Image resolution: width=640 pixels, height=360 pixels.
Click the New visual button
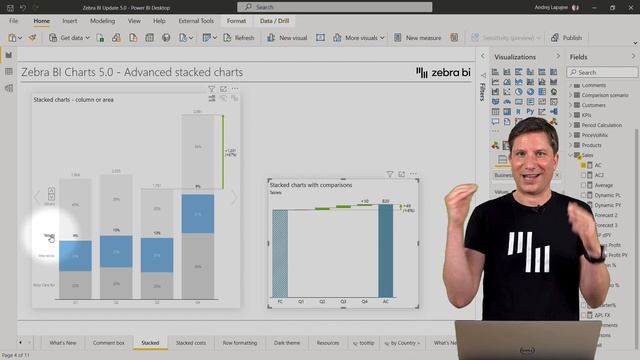pyautogui.click(x=287, y=38)
